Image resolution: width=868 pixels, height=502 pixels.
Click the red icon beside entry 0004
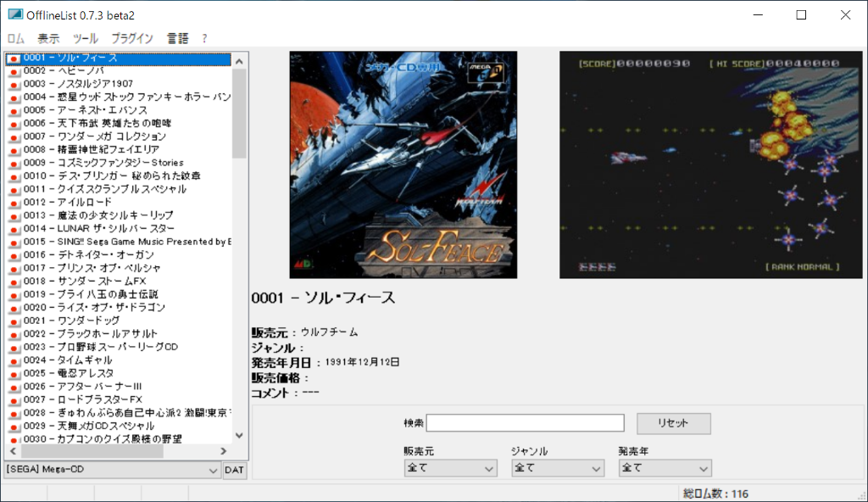[x=14, y=98]
